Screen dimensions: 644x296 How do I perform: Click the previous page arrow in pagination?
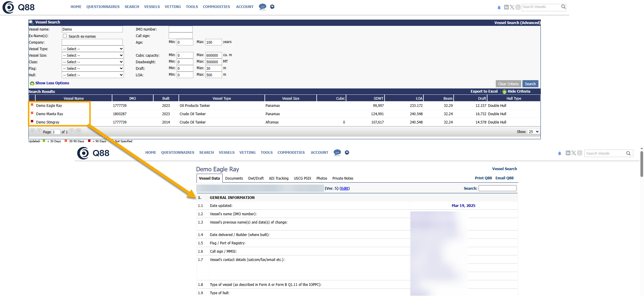coord(39,131)
